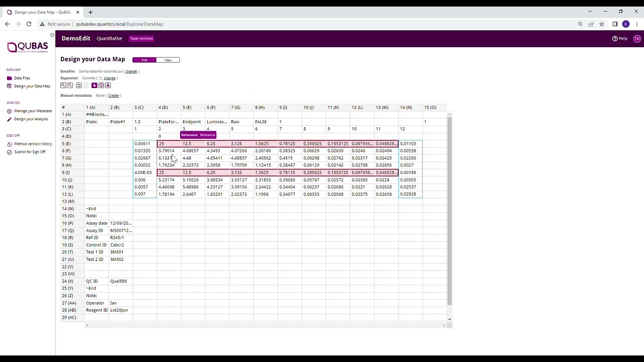Click the cell containing Lot20Jun
Image resolution: width=644 pixels, height=362 pixels.
click(121, 310)
